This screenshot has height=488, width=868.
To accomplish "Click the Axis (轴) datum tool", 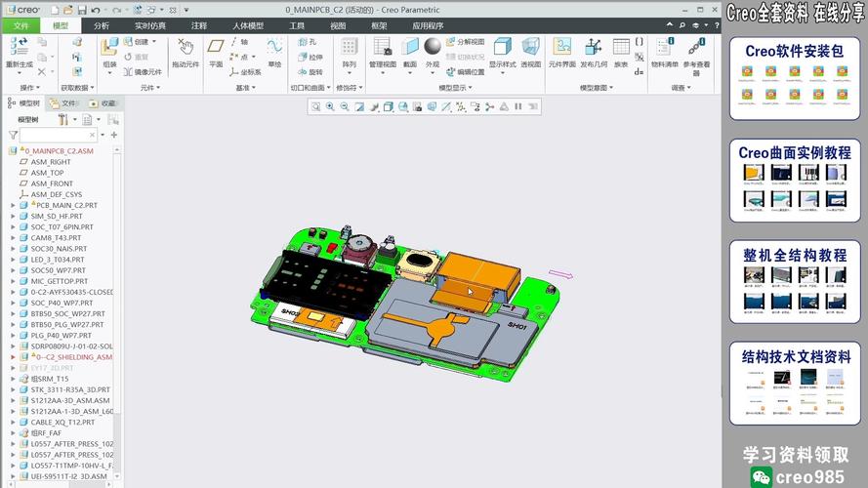I will tap(239, 42).
